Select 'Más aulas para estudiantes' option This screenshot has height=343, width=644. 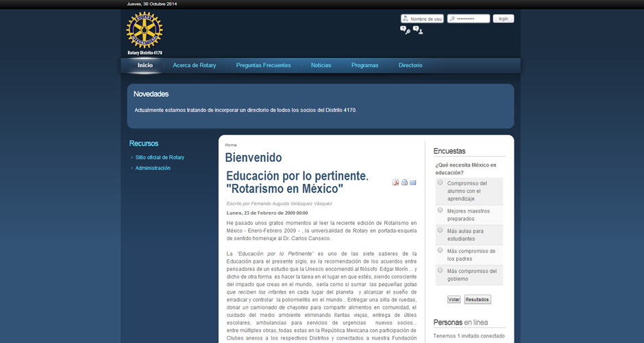(440, 230)
